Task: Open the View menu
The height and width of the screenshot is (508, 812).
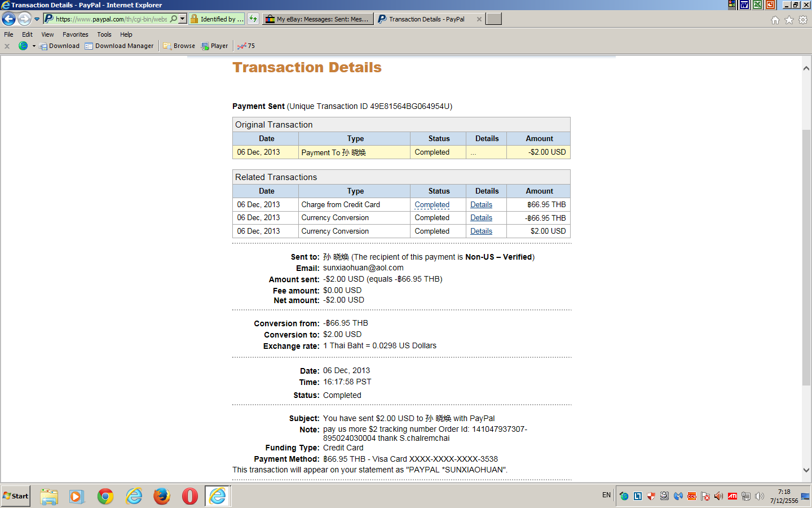Action: [47, 34]
